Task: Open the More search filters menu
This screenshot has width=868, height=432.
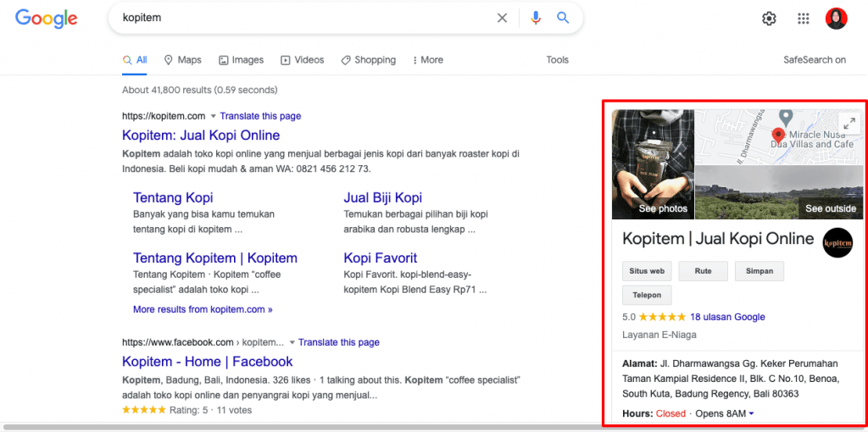Action: (x=428, y=60)
